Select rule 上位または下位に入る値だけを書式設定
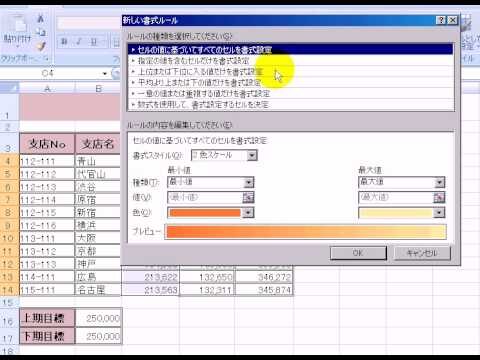The image size is (480, 360). 290,72
